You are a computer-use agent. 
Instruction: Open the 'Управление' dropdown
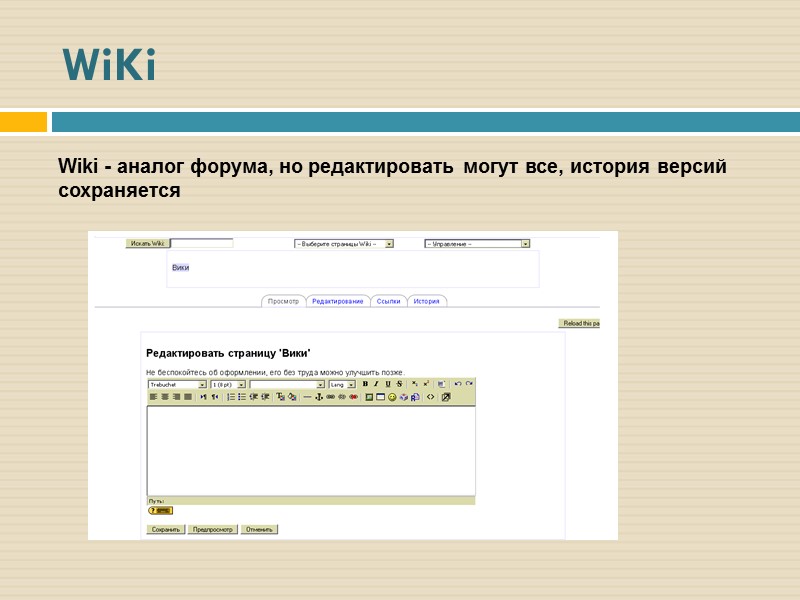coord(477,244)
